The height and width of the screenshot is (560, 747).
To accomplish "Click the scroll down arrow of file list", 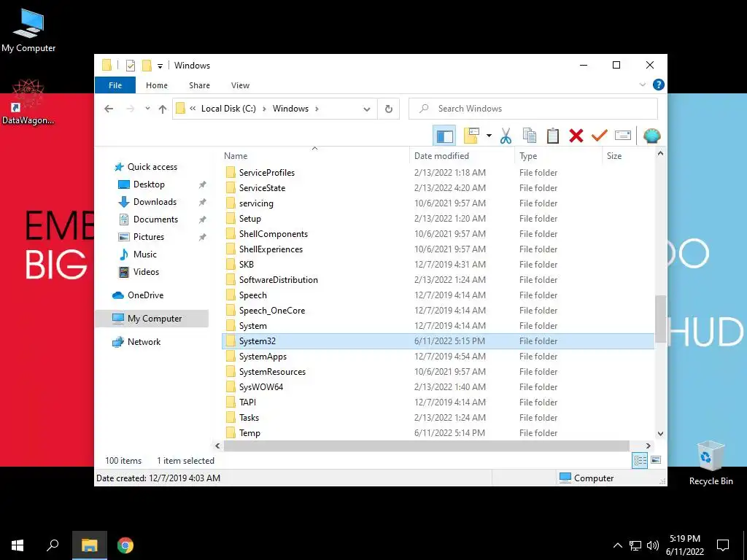I will pos(660,433).
